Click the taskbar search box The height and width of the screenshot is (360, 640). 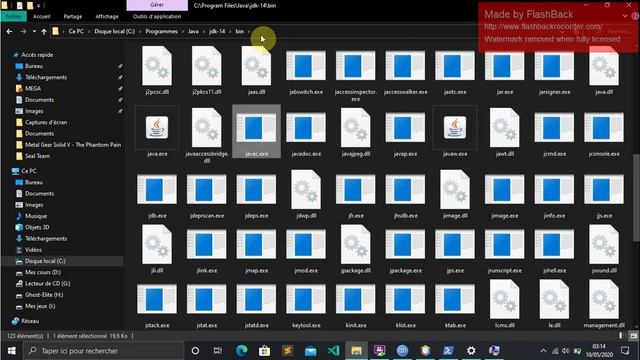(x=104, y=351)
